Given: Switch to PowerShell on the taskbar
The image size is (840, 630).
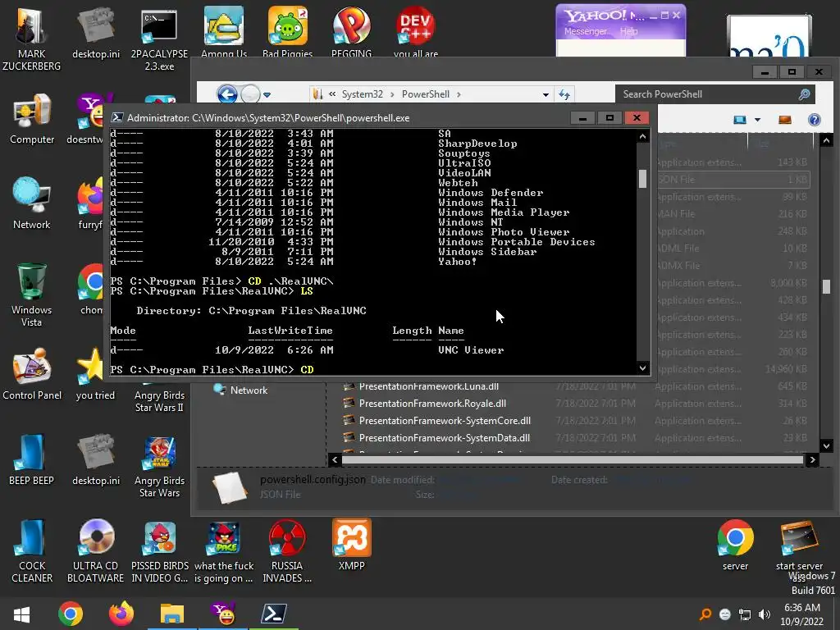Looking at the screenshot, I should tap(274, 614).
